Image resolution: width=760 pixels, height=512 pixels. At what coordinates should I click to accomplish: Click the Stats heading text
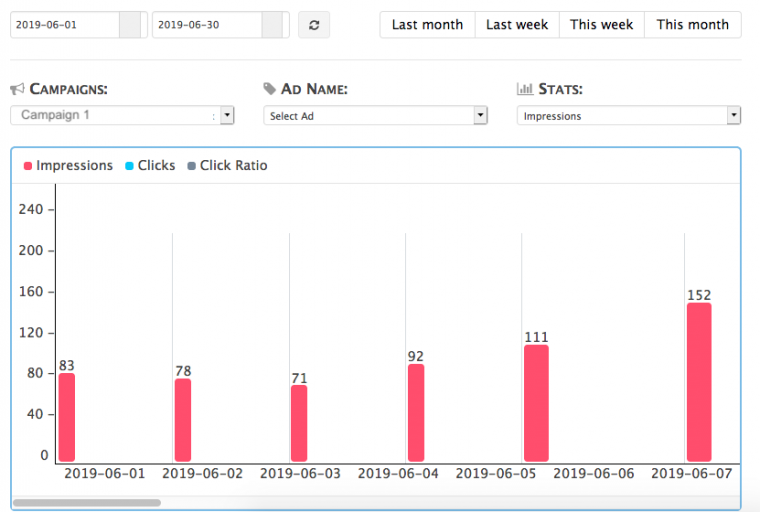(x=560, y=89)
